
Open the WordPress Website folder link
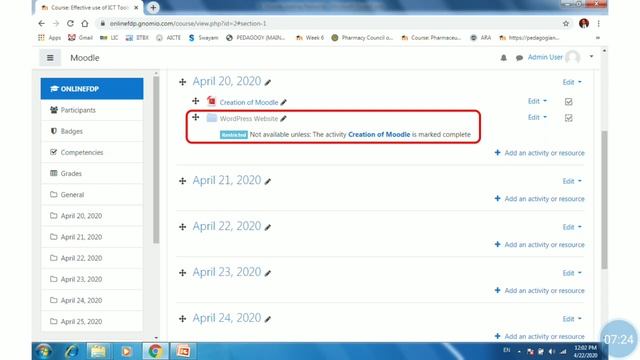249,119
